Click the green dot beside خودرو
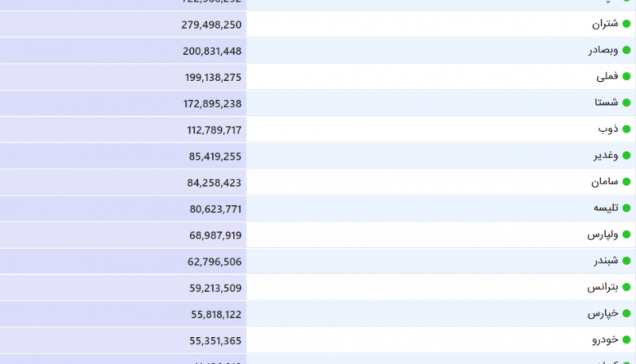The height and width of the screenshot is (364, 636). tap(626, 340)
